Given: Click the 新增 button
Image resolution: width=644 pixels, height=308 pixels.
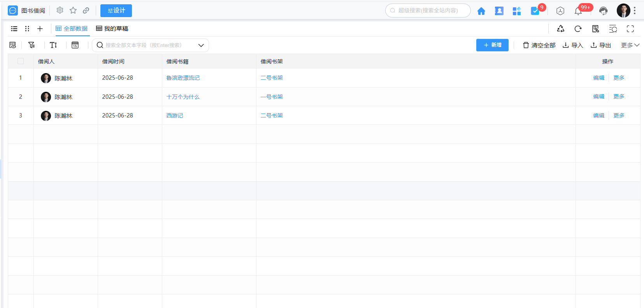Looking at the screenshot, I should coord(492,45).
